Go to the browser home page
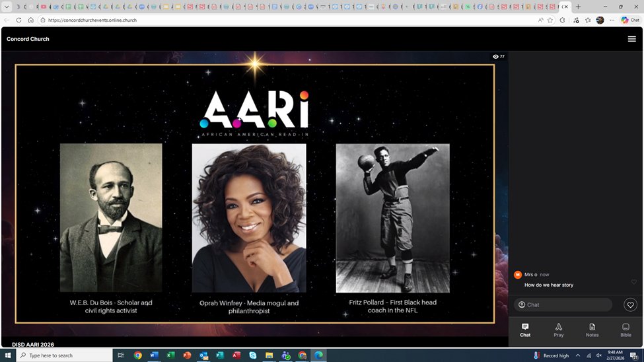 (31, 20)
